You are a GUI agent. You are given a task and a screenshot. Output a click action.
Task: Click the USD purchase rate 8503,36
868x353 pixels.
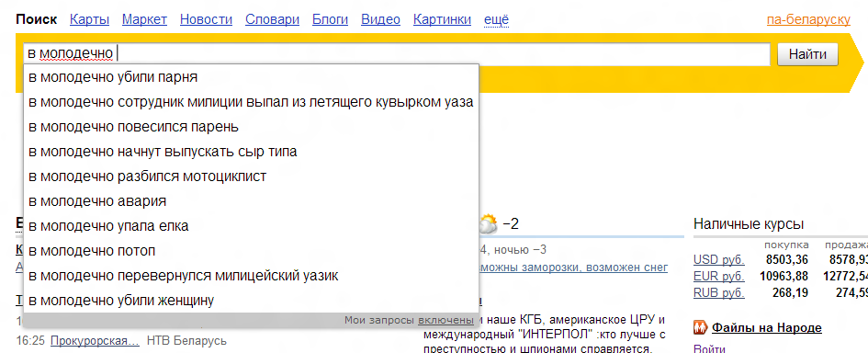pos(787,260)
